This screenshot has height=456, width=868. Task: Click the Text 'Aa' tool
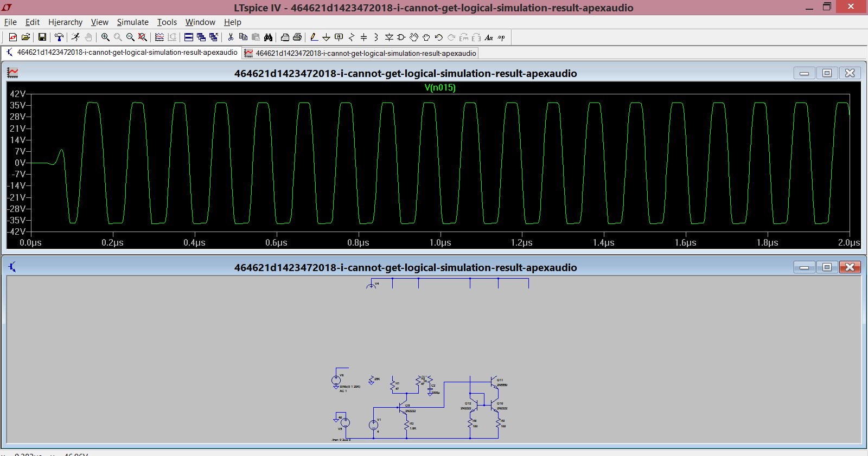(489, 37)
